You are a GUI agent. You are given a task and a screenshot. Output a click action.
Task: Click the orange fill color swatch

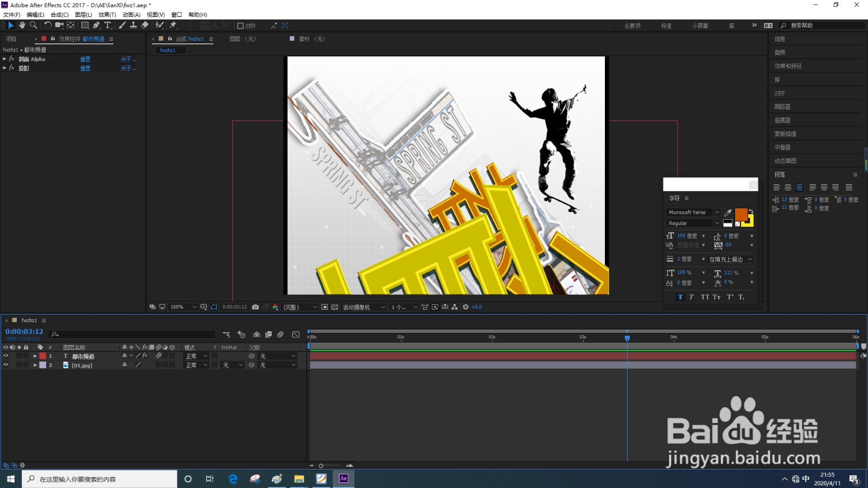click(741, 214)
